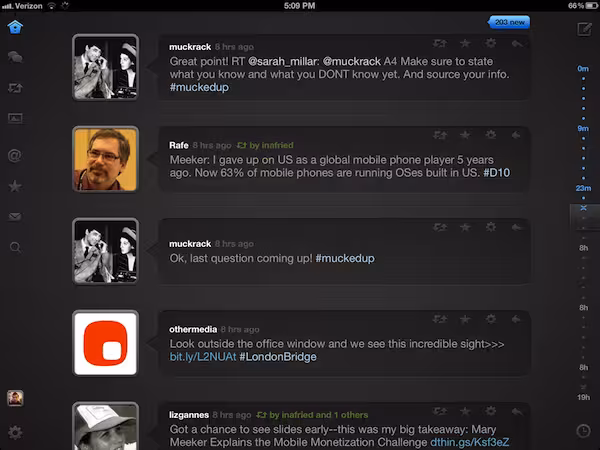Compose a new tweet

tap(584, 29)
